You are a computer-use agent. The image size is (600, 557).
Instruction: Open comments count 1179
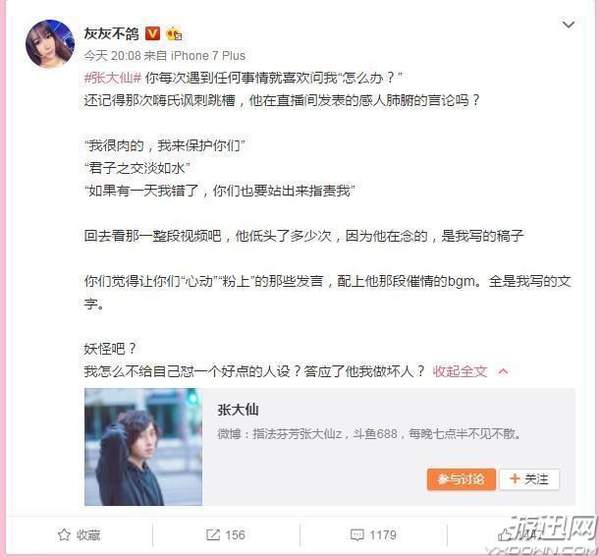click(383, 535)
